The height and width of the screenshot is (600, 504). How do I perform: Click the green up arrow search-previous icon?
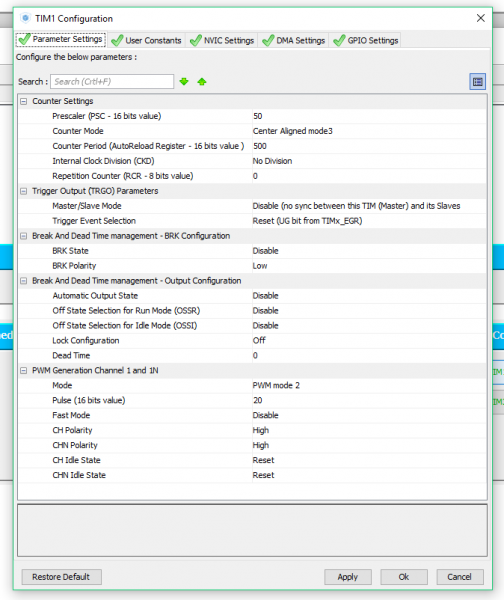click(202, 82)
